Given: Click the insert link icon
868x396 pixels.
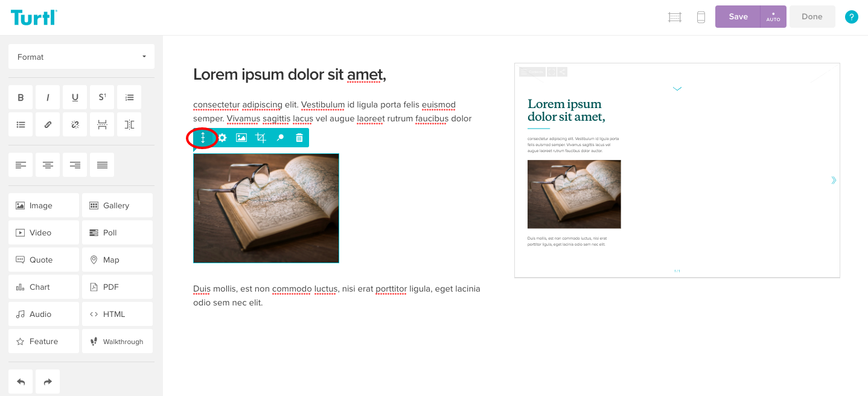Looking at the screenshot, I should (x=48, y=124).
